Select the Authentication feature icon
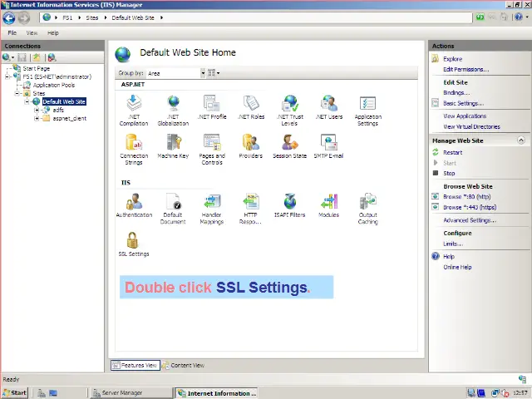 (x=134, y=201)
